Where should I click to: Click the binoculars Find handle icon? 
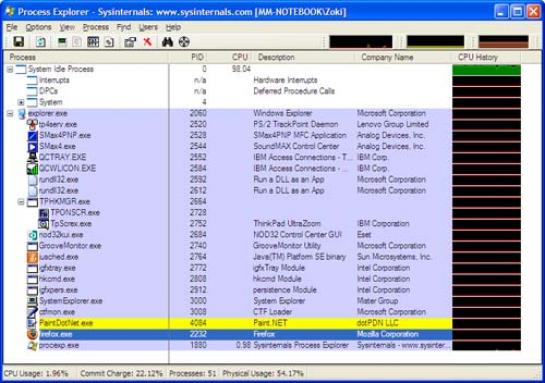tap(168, 42)
